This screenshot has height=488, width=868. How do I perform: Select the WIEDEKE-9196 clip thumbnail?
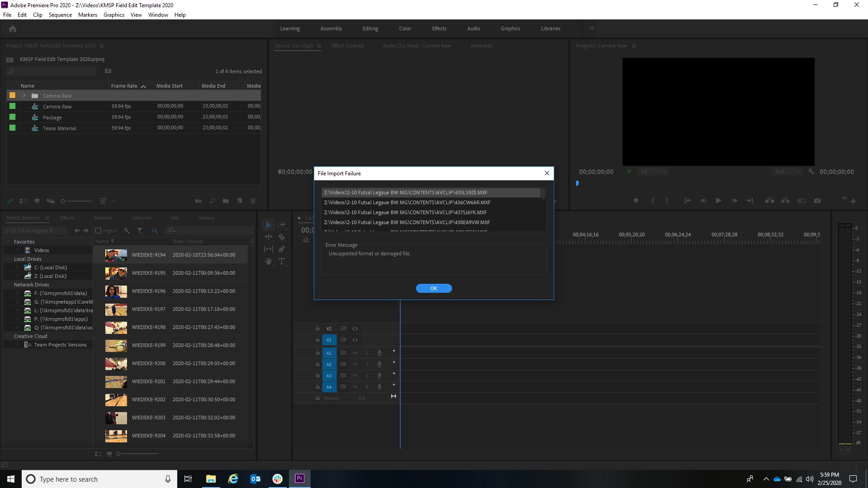(116, 291)
